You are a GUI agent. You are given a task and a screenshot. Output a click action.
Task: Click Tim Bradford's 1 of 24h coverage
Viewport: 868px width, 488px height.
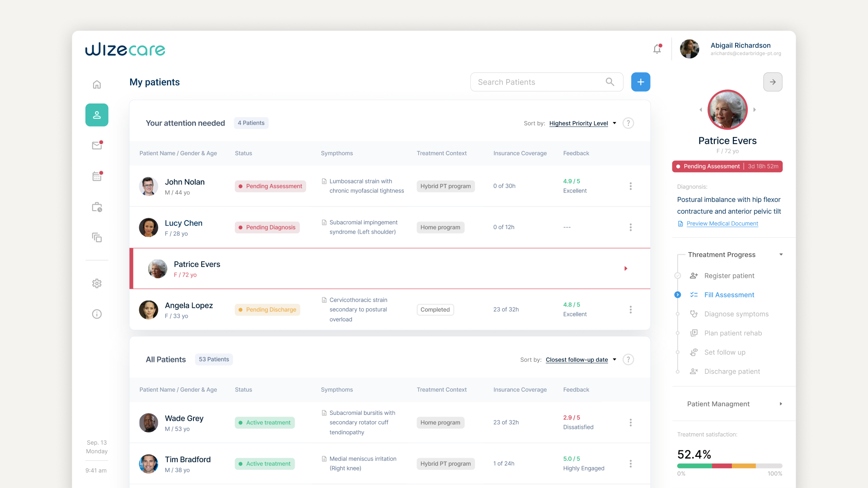504,464
